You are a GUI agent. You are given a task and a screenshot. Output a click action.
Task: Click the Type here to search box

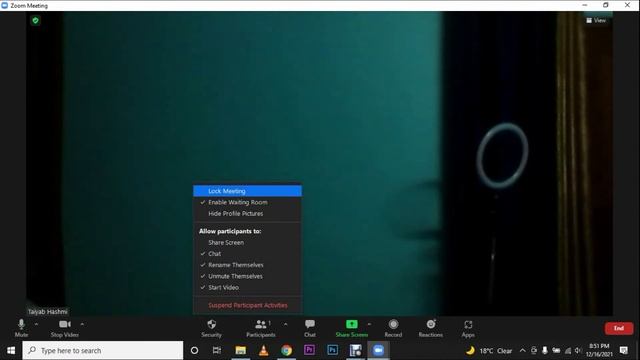pyautogui.click(x=103, y=351)
